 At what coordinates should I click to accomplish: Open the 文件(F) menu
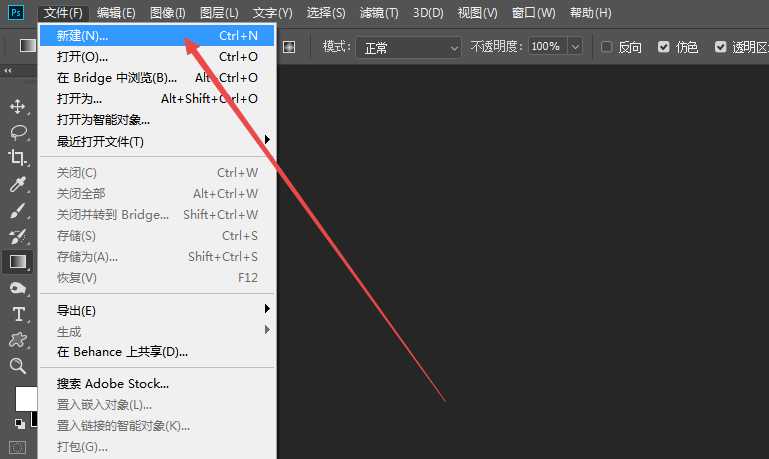point(63,13)
